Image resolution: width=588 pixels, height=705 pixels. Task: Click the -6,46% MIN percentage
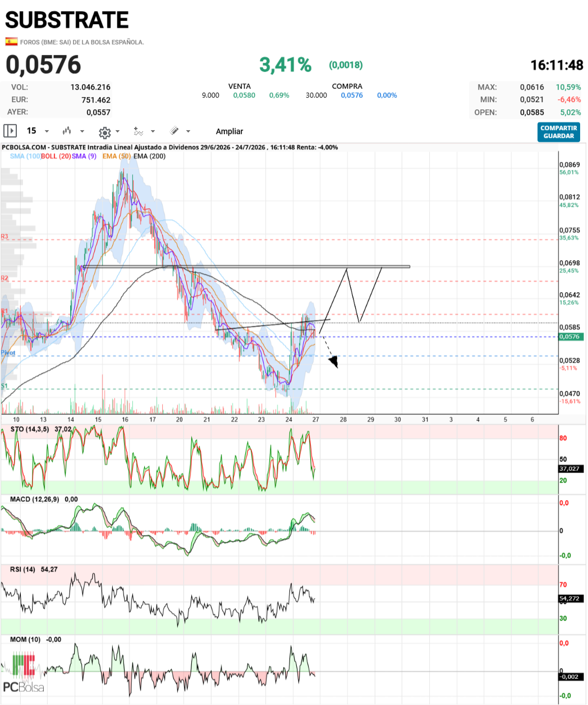click(x=569, y=99)
